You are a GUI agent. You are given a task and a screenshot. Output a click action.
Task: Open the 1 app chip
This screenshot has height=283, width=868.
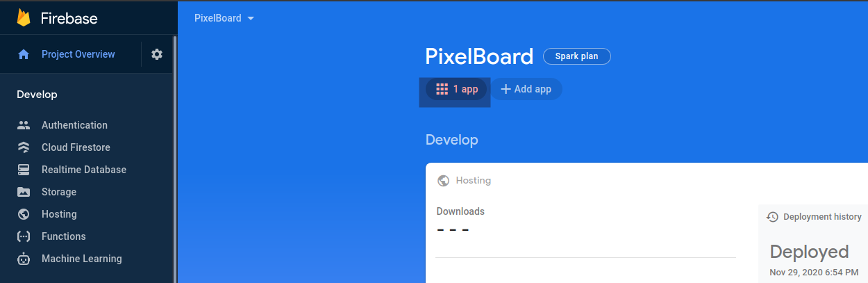456,89
